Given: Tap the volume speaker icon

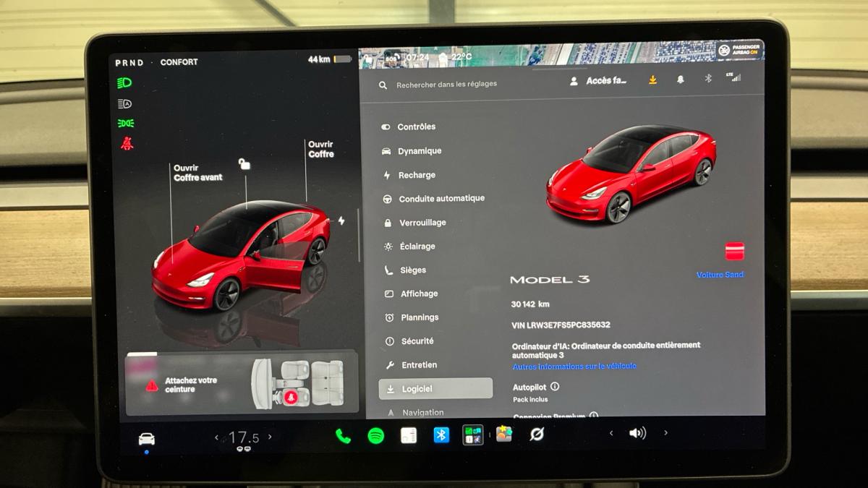Looking at the screenshot, I should pyautogui.click(x=637, y=433).
